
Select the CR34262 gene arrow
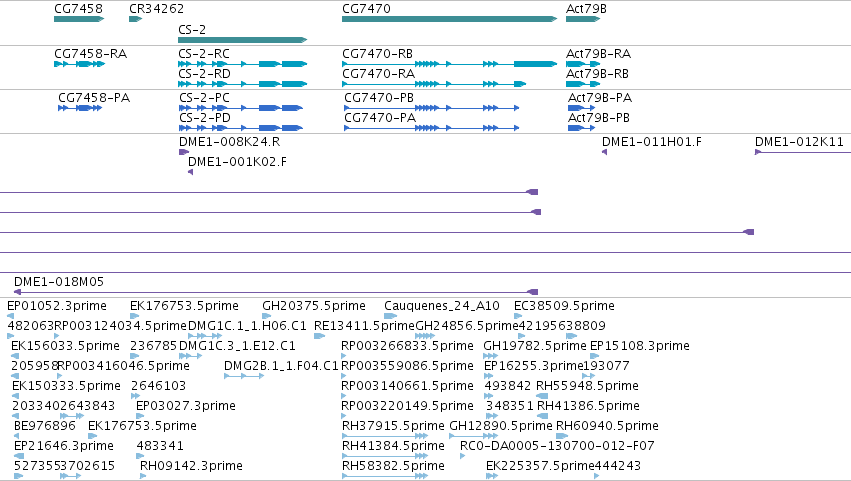tap(135, 19)
